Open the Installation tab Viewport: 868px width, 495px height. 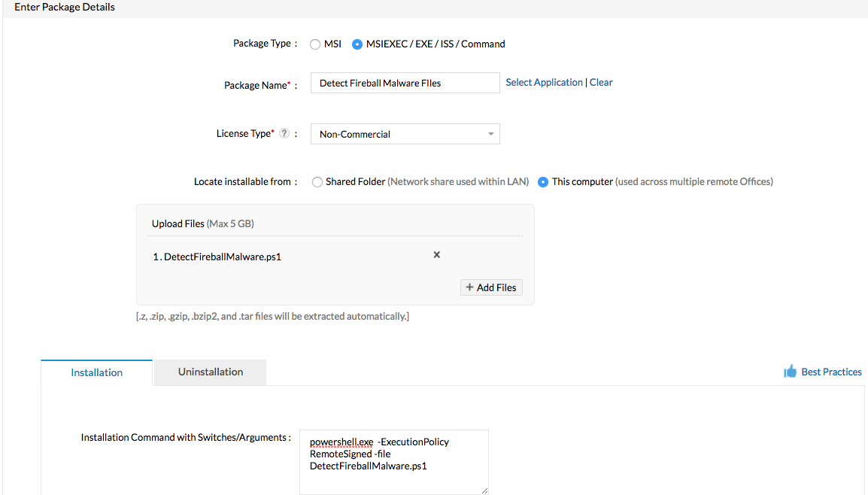(96, 372)
